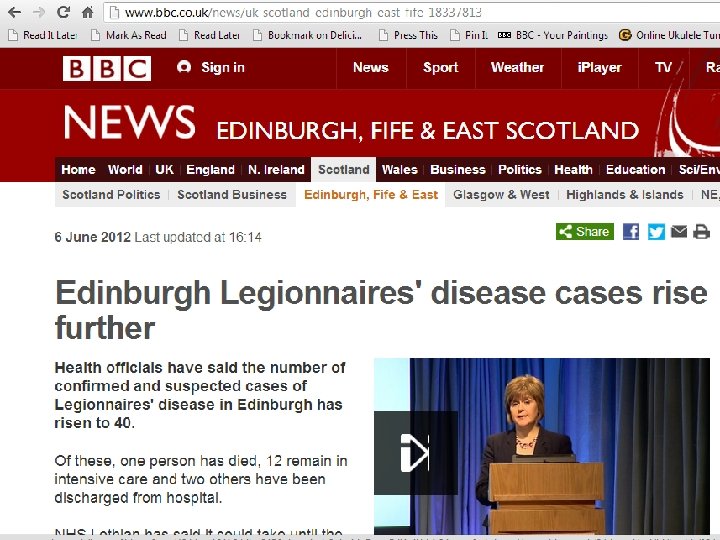
Task: Click the BBC logo
Action: coord(107,68)
